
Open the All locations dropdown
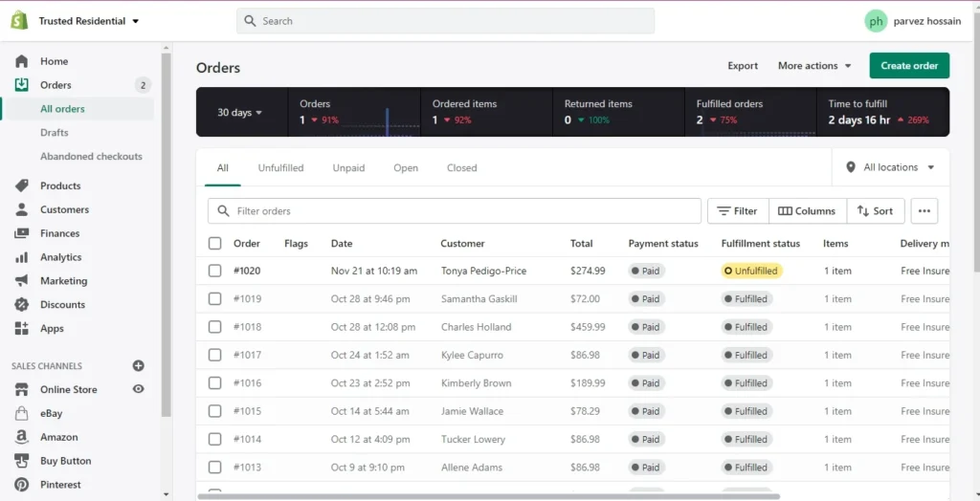[x=890, y=167]
